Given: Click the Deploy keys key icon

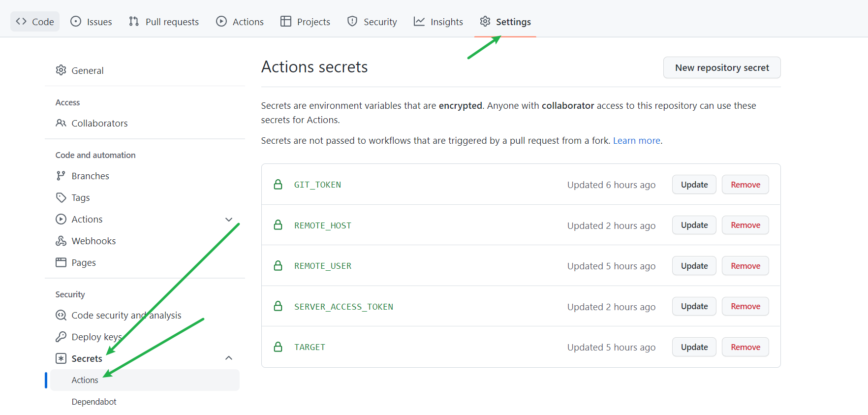Looking at the screenshot, I should click(61, 337).
